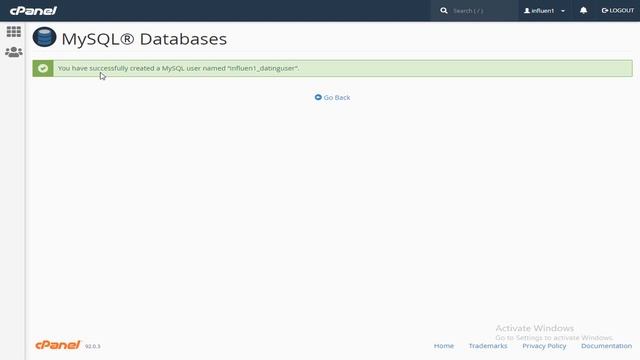The width and height of the screenshot is (640, 360).
Task: Click the orange cPanel footer logo
Action: tap(58, 345)
